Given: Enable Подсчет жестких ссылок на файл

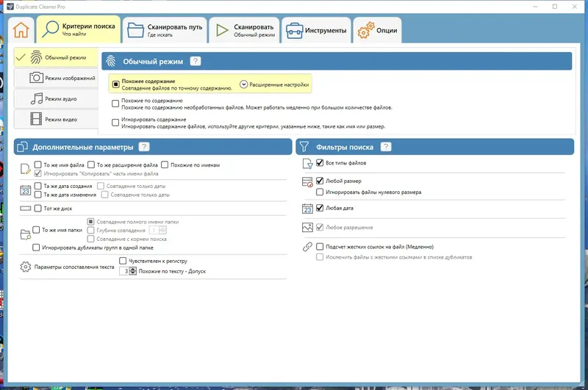Looking at the screenshot, I should [x=320, y=247].
